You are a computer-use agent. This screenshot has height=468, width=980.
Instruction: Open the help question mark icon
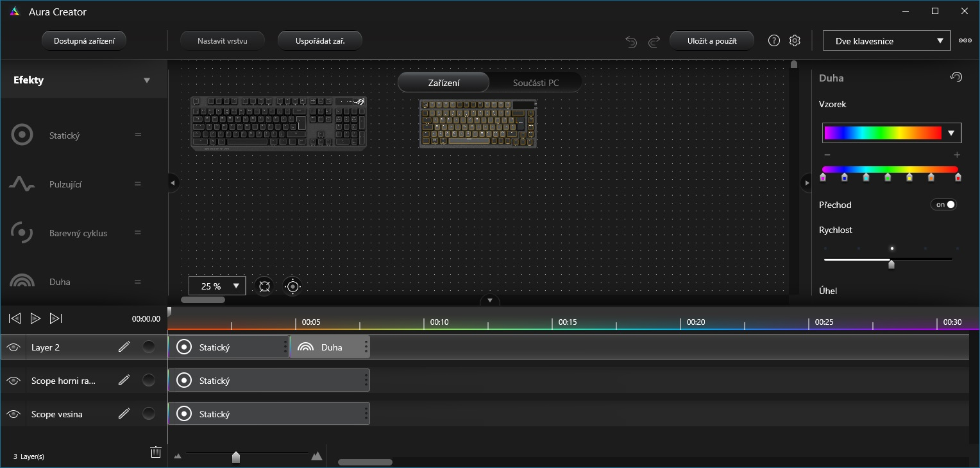tap(774, 40)
